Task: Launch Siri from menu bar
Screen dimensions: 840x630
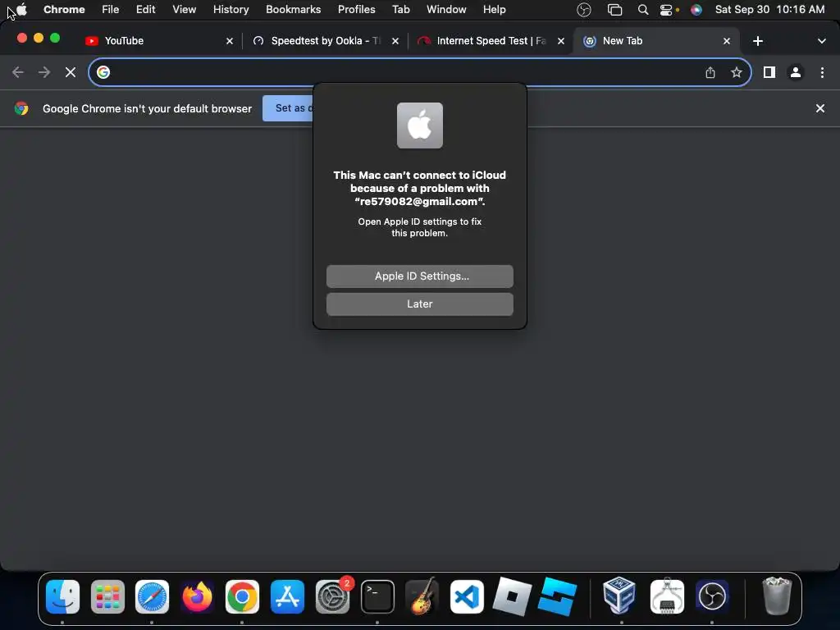Action: tap(696, 10)
